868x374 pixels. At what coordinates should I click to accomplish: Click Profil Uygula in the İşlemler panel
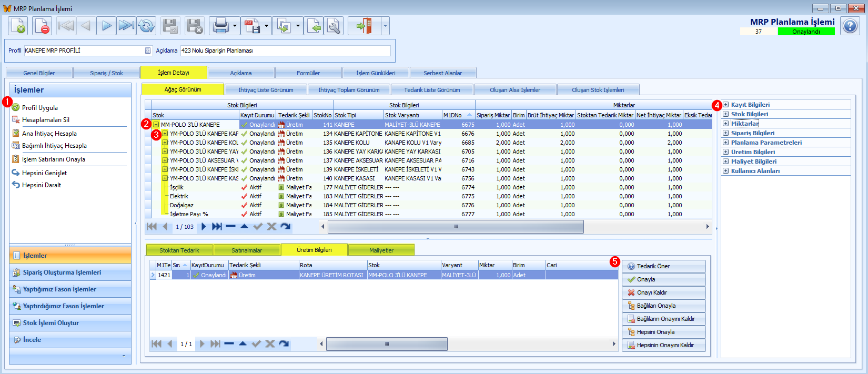[40, 108]
